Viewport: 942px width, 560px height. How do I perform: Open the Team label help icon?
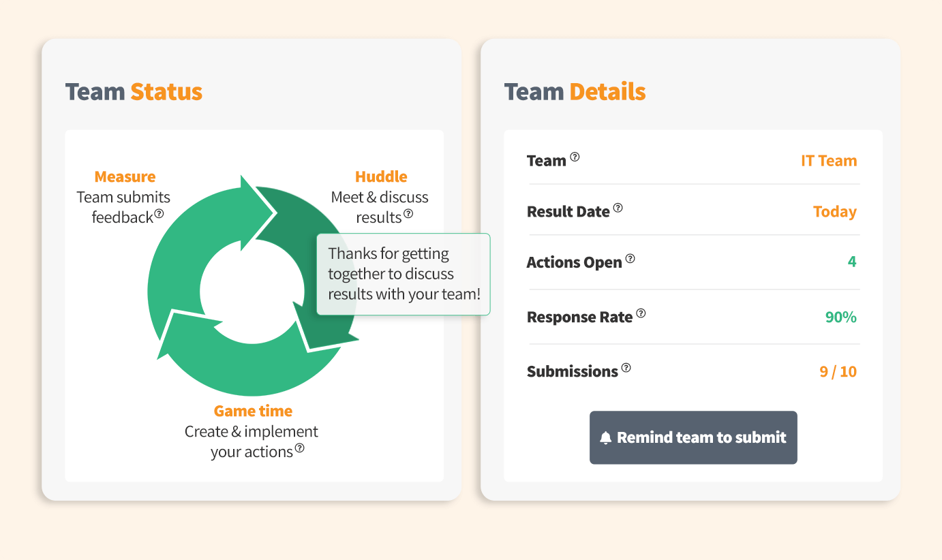coord(575,157)
